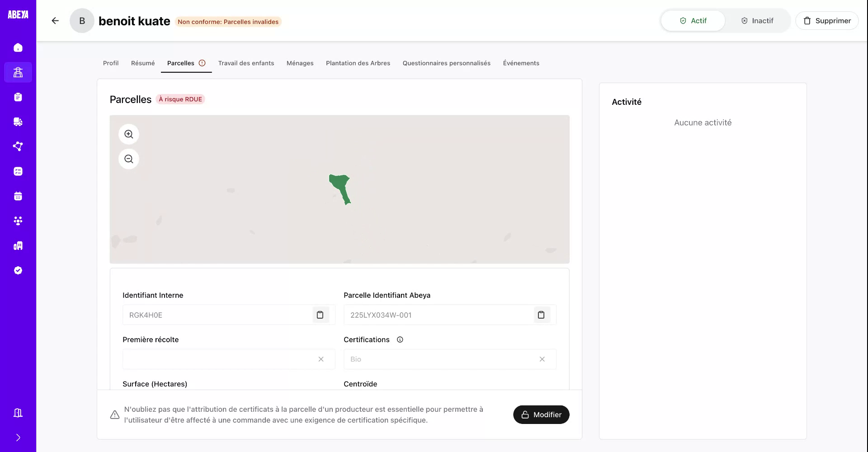The height and width of the screenshot is (452, 868).
Task: Set the producer status to Actif
Action: coord(693,20)
